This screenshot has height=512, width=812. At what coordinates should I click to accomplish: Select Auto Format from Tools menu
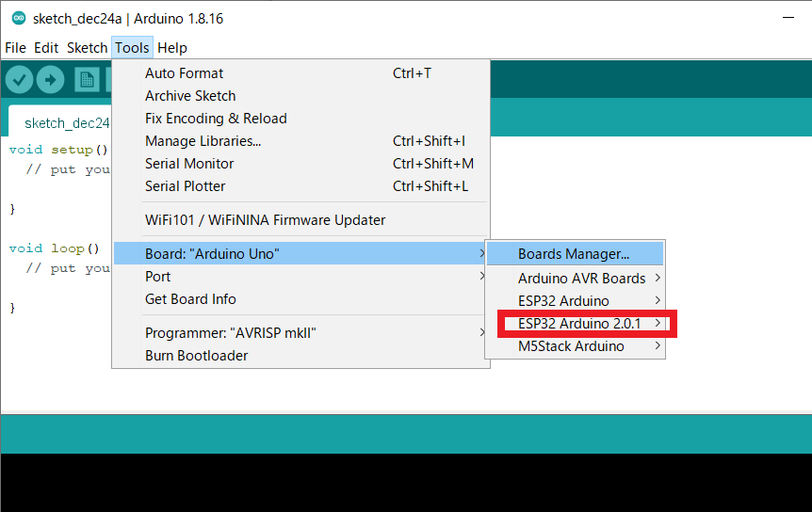click(184, 73)
